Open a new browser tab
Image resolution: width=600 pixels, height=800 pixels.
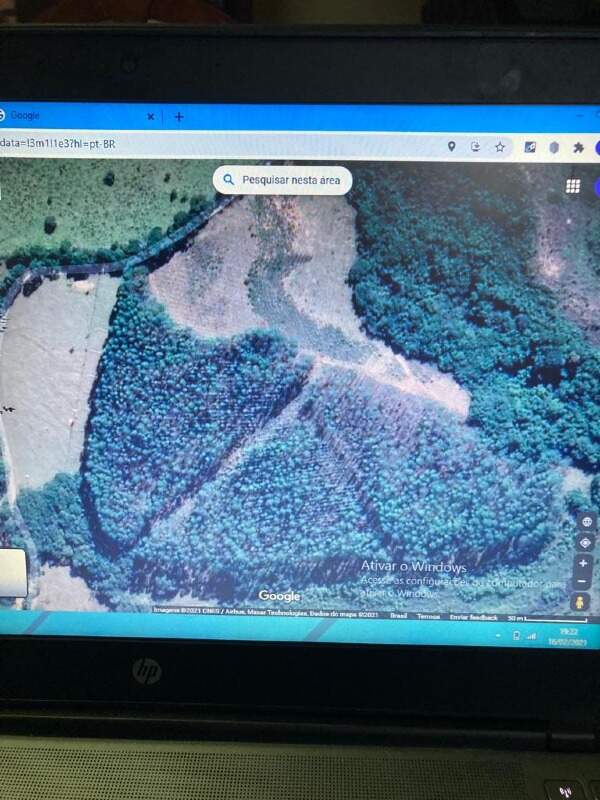(179, 117)
